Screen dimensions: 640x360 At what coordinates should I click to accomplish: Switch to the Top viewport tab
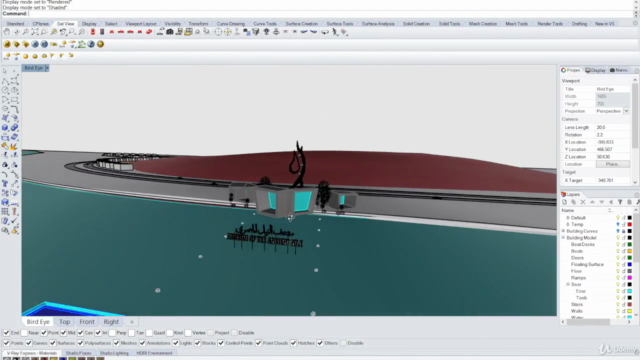click(64, 322)
